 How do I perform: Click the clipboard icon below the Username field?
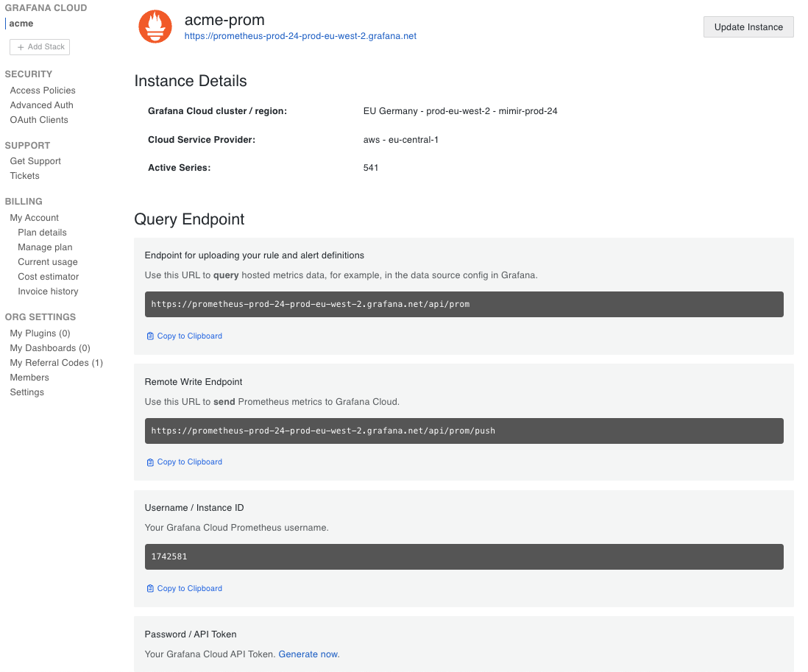coord(149,588)
